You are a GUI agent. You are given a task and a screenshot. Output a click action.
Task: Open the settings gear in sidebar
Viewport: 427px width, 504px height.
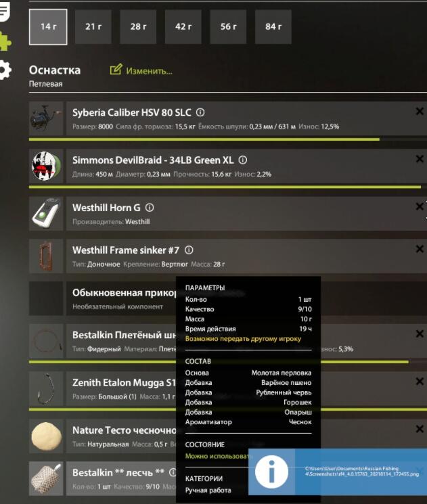pos(5,70)
